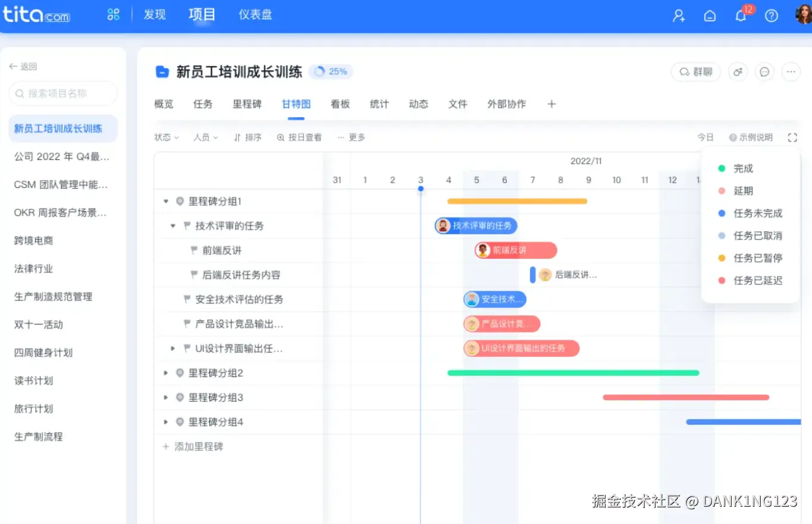The height and width of the screenshot is (524, 812).
Task: Open the comment bubble icon near the top right
Action: (x=764, y=71)
